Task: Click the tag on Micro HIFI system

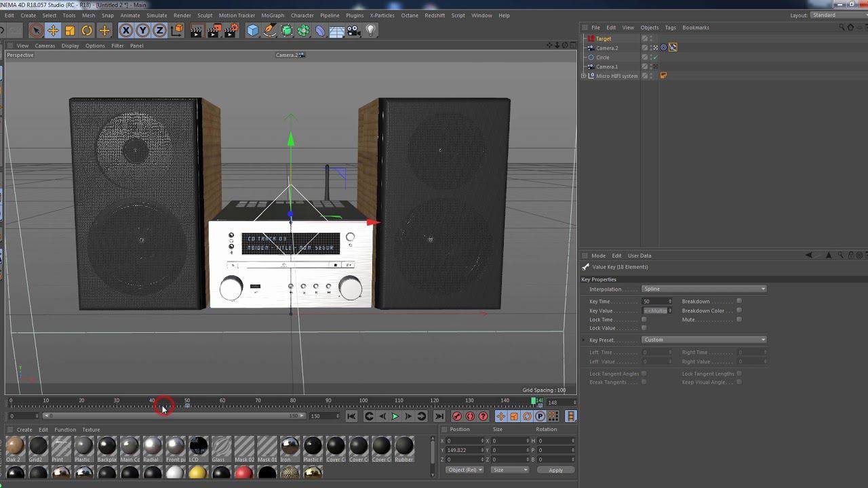Action: (663, 76)
